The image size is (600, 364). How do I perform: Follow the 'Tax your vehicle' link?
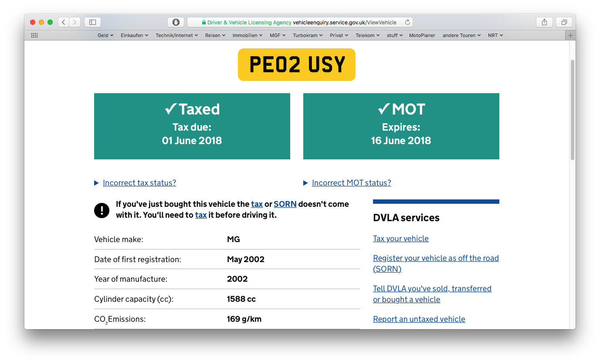[400, 239]
